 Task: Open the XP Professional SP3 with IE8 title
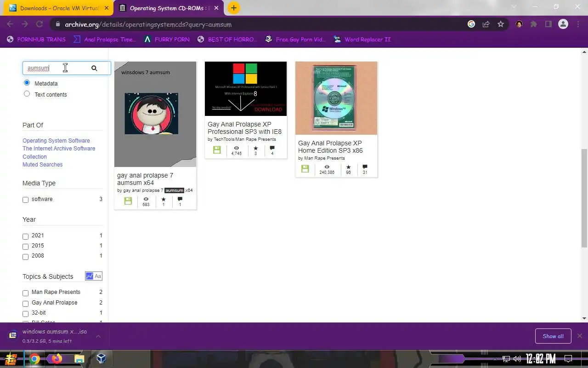point(244,128)
